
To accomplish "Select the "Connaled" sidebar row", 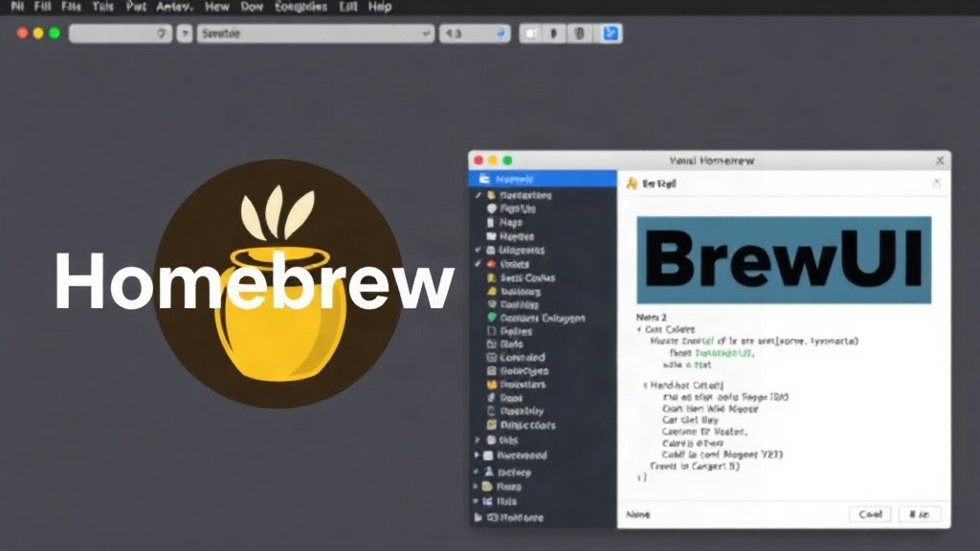I will pyautogui.click(x=543, y=358).
